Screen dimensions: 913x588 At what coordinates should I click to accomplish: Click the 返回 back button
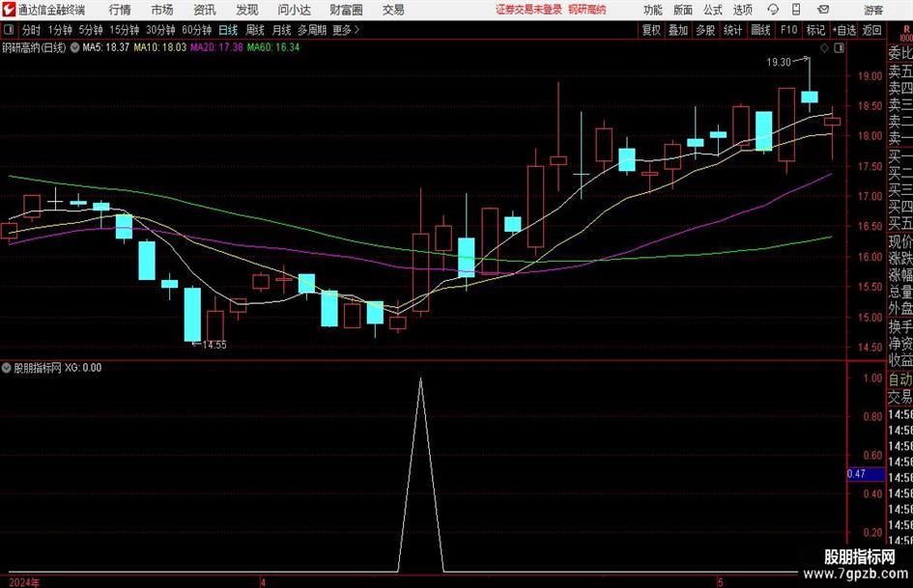871,30
